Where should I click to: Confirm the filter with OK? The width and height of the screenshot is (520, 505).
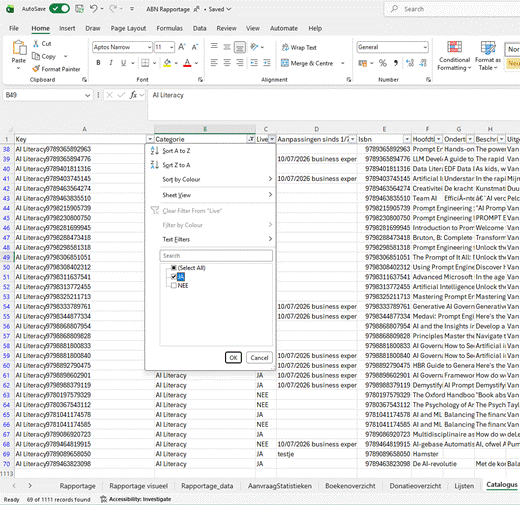[x=233, y=358]
